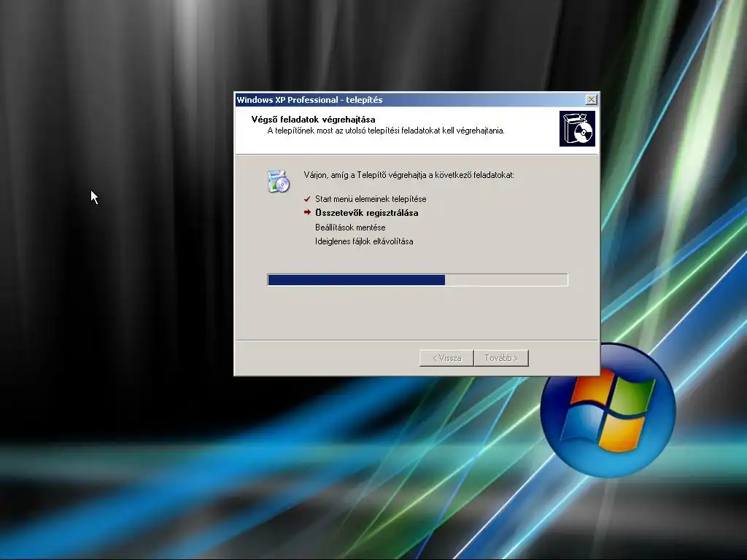
Task: Click 'A telepítőnek most az utolsó' description text
Action: click(385, 131)
